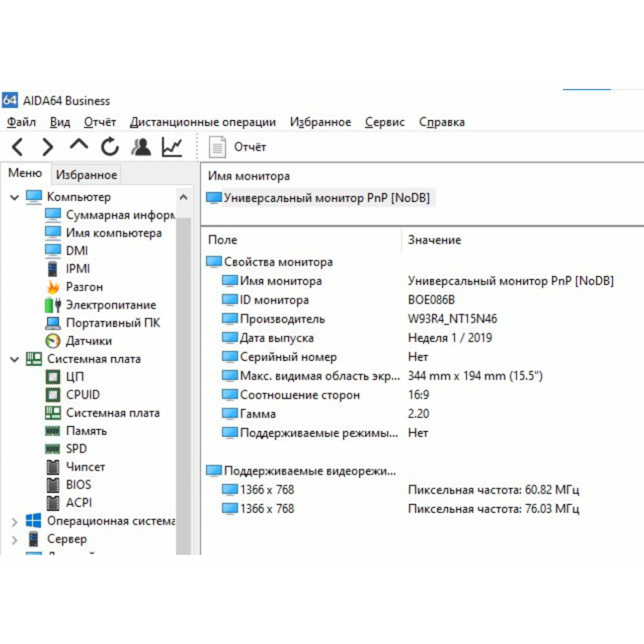
Task: Navigate up one level via the up arrow
Action: (x=79, y=144)
